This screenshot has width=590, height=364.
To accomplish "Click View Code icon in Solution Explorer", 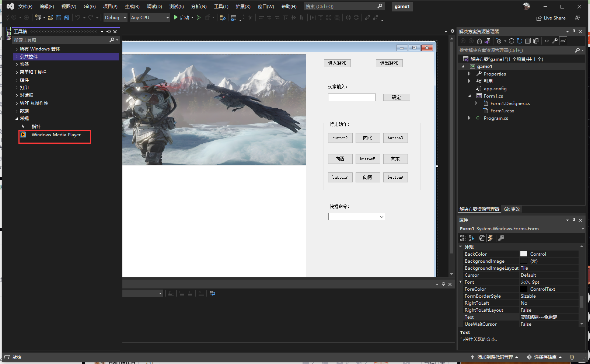I will point(547,41).
